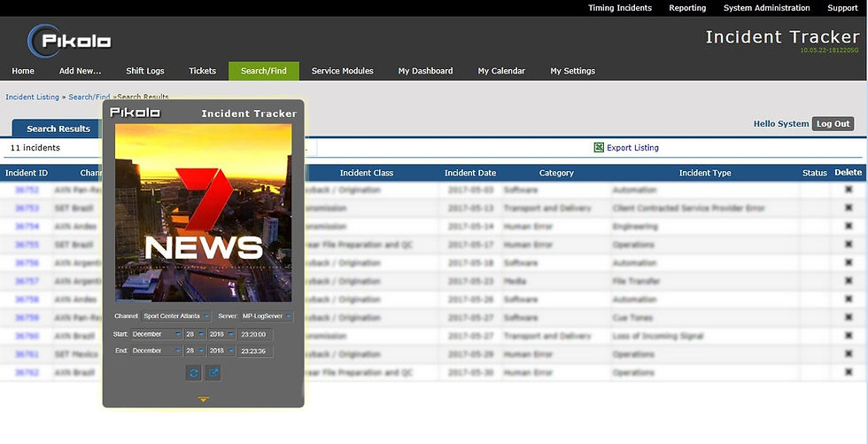This screenshot has height=444, width=868.
Task: Open the End day dropdown
Action: coord(195,351)
